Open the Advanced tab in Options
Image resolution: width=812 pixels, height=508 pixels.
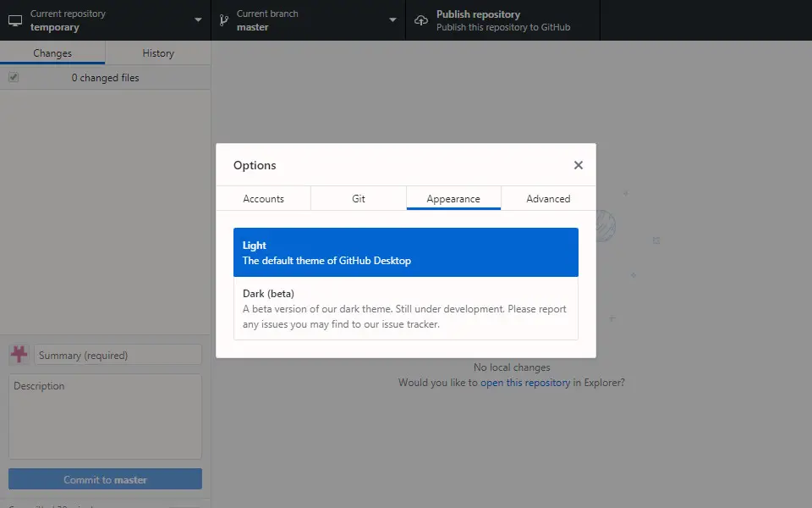[548, 198]
